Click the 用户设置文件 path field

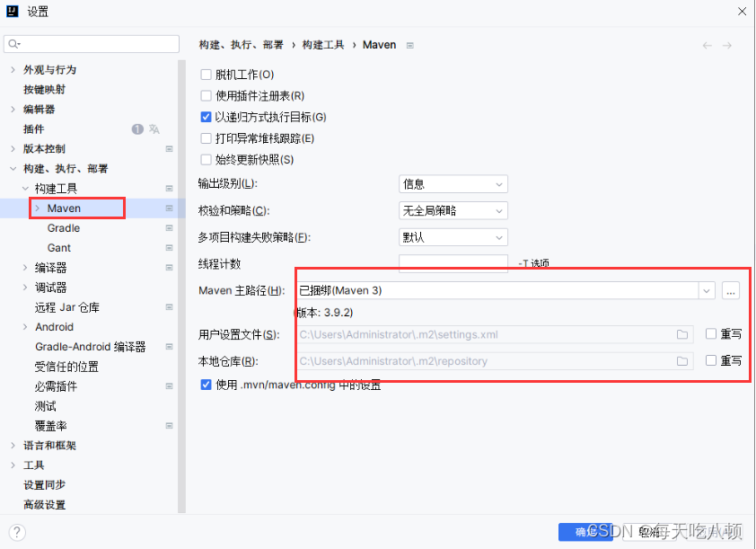[495, 334]
